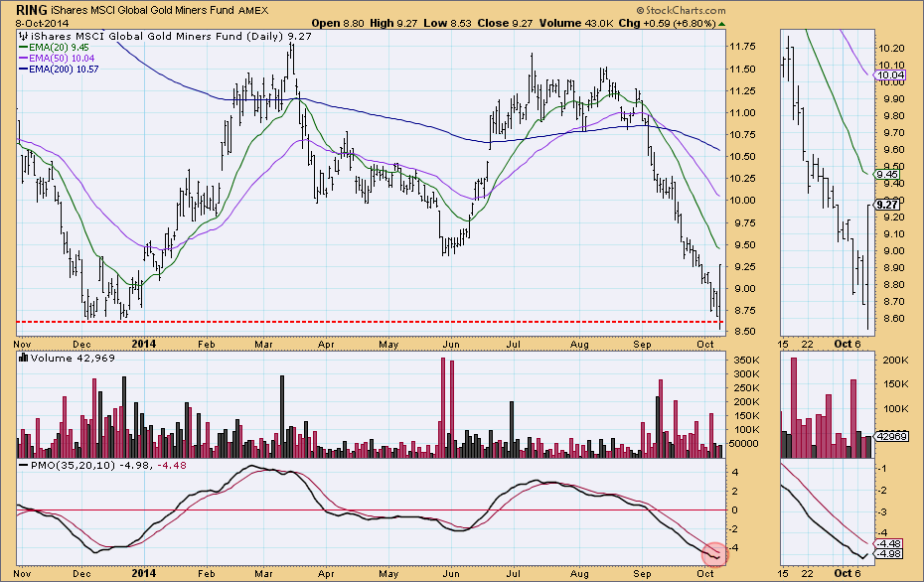This screenshot has height=582, width=924.
Task: Click the 0 label on the PMO axis
Action: click(734, 510)
